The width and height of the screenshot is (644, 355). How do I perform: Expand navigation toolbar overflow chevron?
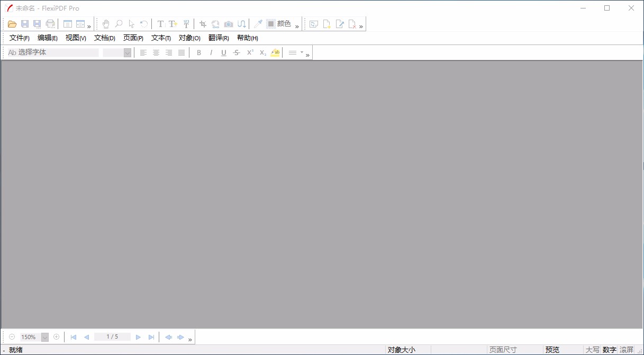pyautogui.click(x=190, y=339)
